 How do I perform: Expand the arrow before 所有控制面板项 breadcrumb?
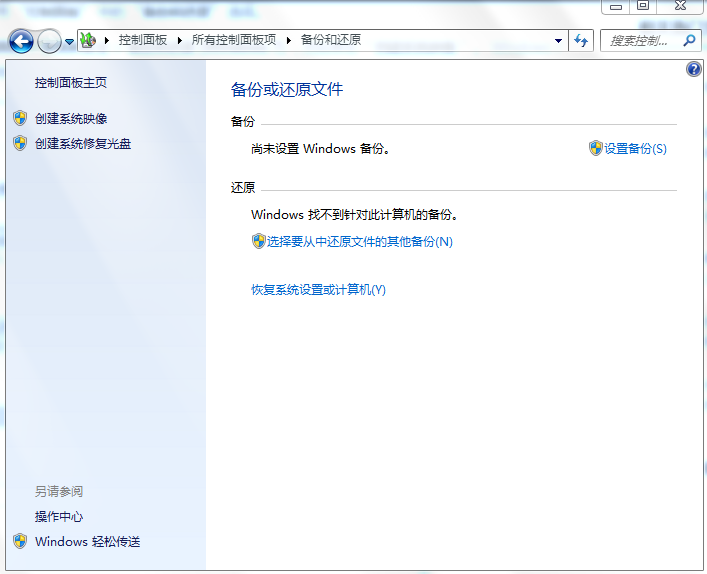click(x=179, y=40)
